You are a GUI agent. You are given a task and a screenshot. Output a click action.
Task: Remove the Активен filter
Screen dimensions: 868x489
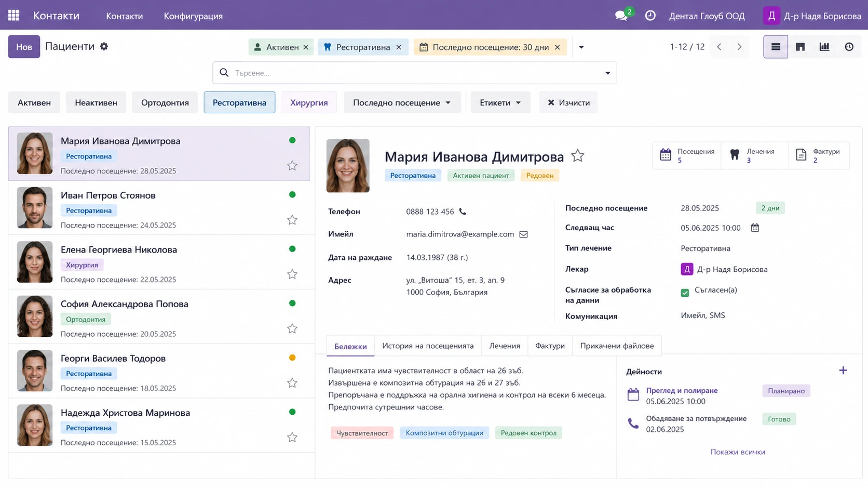pos(306,47)
